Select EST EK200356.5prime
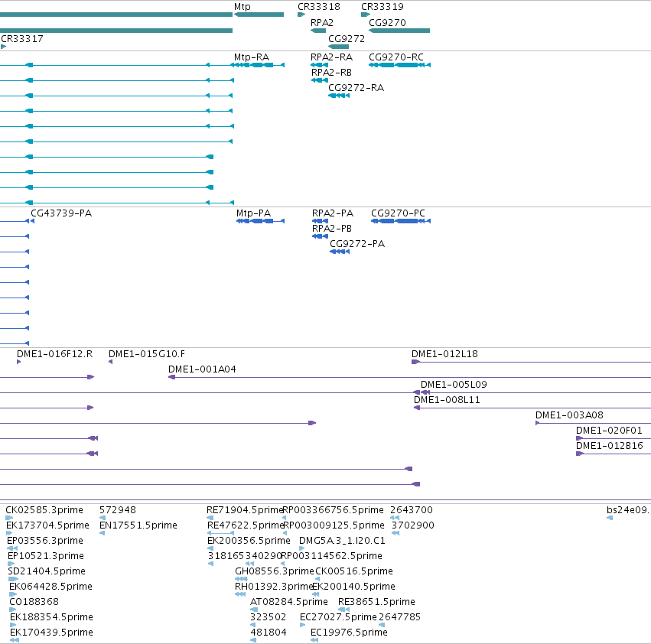 click(249, 541)
